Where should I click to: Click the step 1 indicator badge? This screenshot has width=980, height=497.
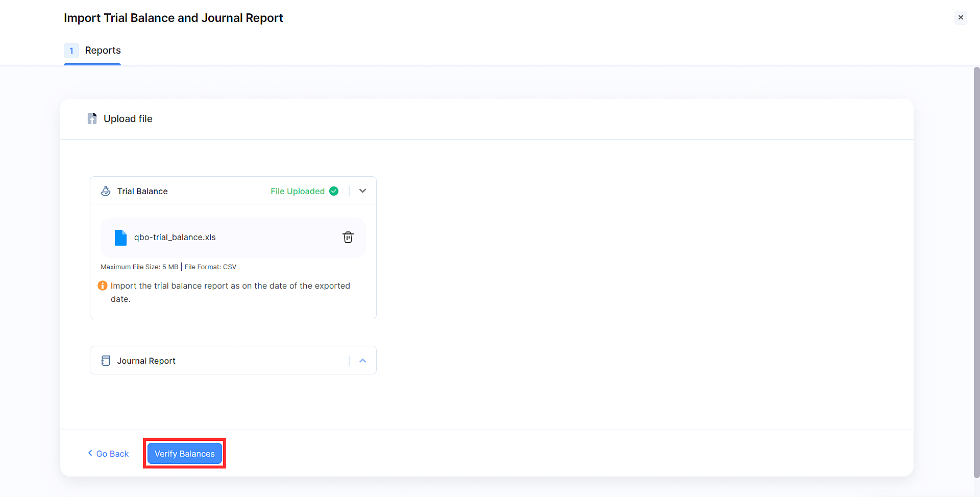tap(71, 51)
